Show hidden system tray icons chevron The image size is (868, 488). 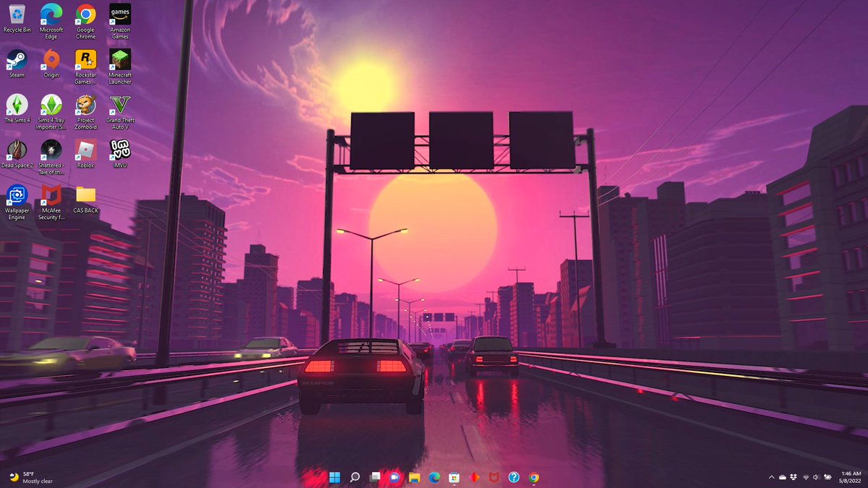[771, 477]
